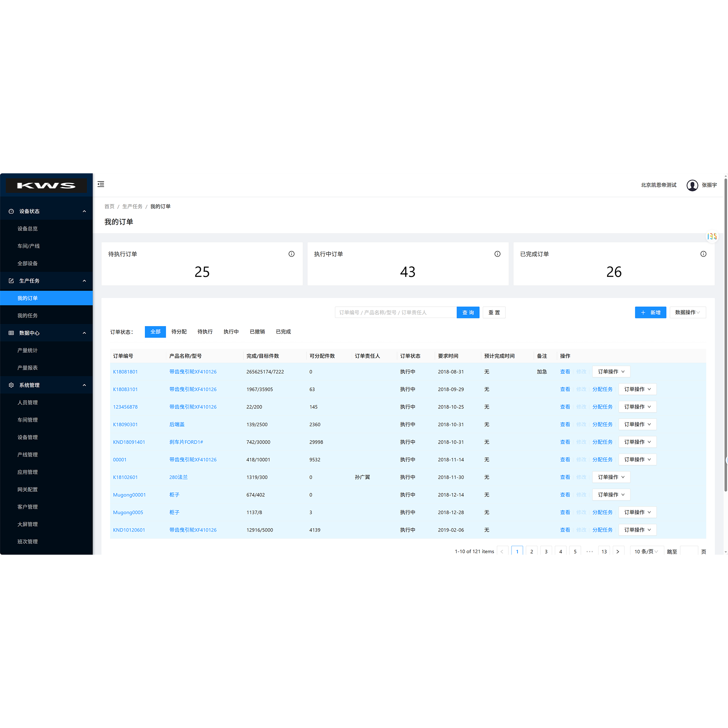Click 查看 for order K18102601

pyautogui.click(x=565, y=477)
